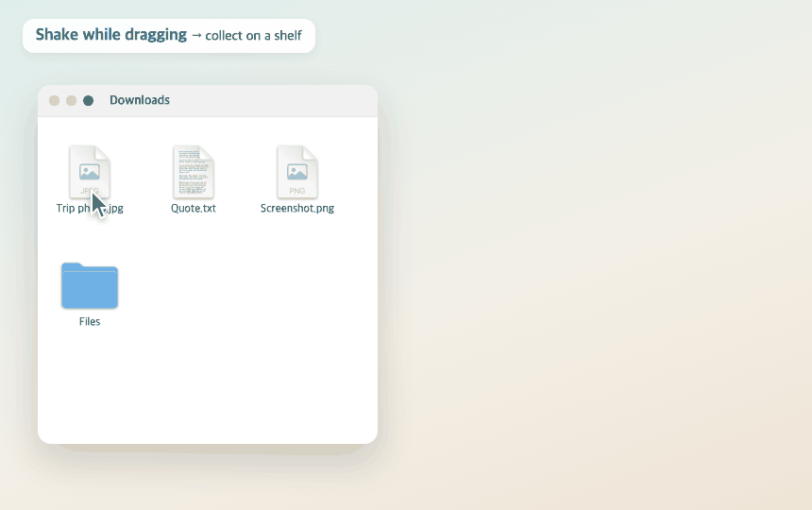
Task: Click the Shake while dragging hint text
Action: pos(110,35)
